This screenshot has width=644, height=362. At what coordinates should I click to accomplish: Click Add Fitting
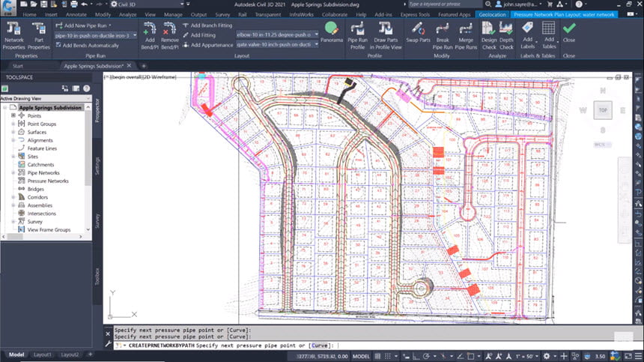pos(199,35)
